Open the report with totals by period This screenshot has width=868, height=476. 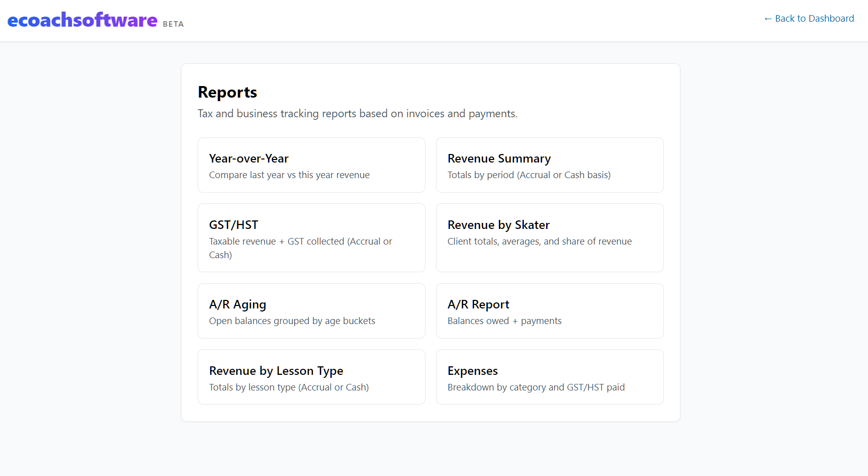click(x=549, y=165)
